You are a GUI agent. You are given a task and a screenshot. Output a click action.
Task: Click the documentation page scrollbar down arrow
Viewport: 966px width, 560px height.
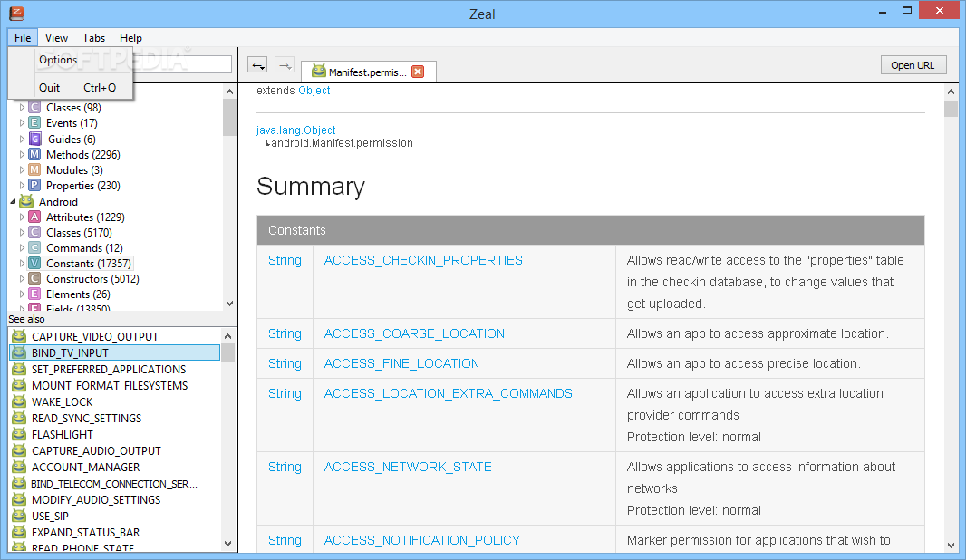click(x=952, y=546)
